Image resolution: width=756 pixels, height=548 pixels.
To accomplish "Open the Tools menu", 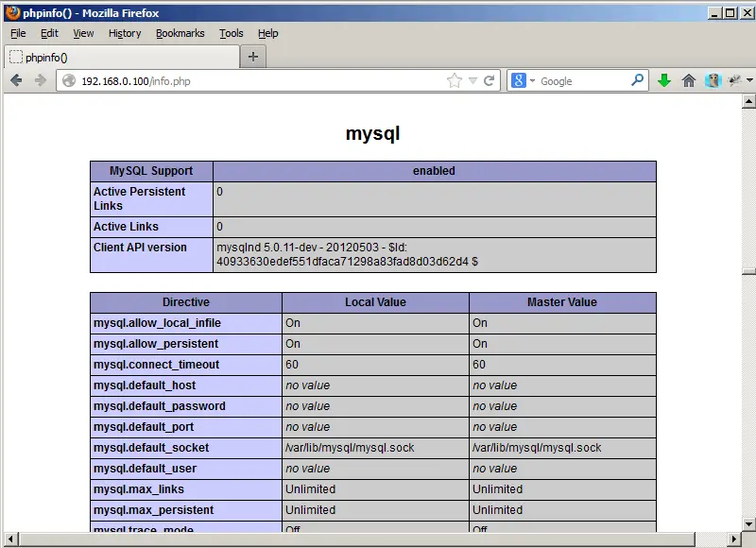I will 232,33.
